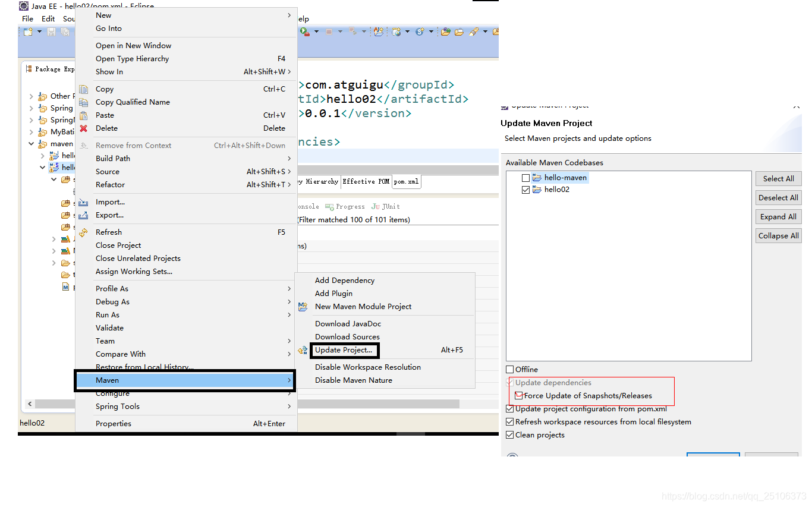Image resolution: width=812 pixels, height=507 pixels.
Task: Click the Update Project submenu icon
Action: [x=303, y=350]
